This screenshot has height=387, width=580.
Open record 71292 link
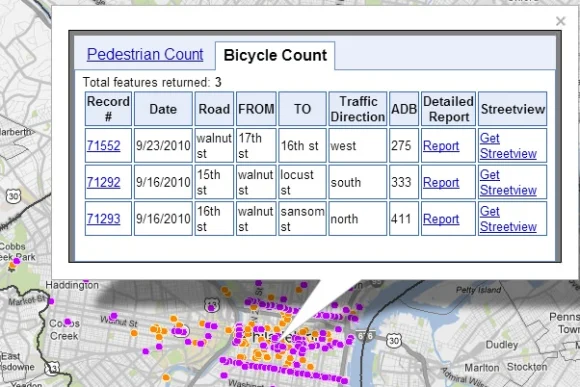point(103,182)
